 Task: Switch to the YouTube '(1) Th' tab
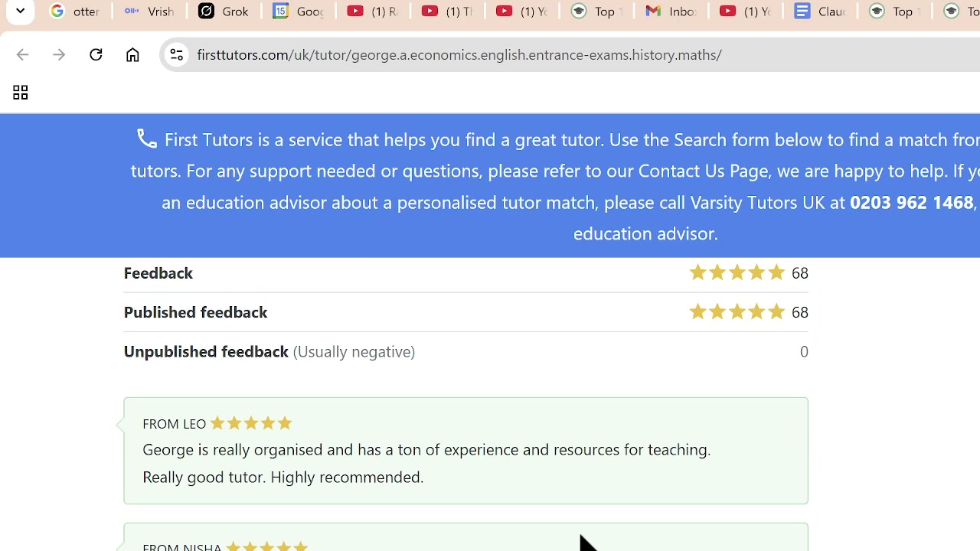point(447,11)
